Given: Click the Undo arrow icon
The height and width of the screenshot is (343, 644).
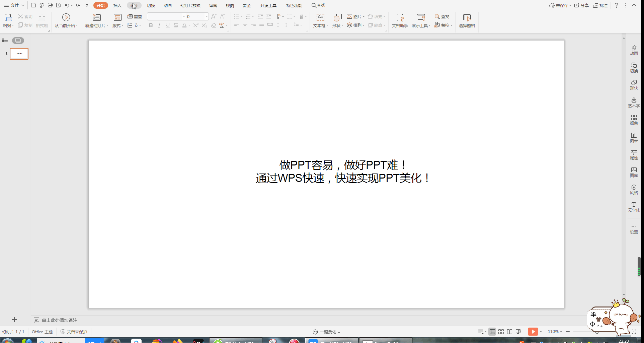Looking at the screenshot, I should click(67, 5).
